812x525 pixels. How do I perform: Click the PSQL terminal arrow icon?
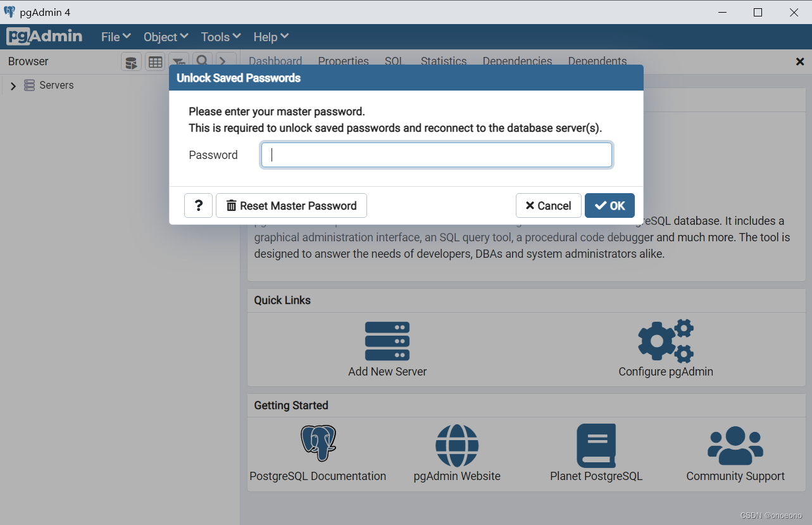tap(226, 60)
